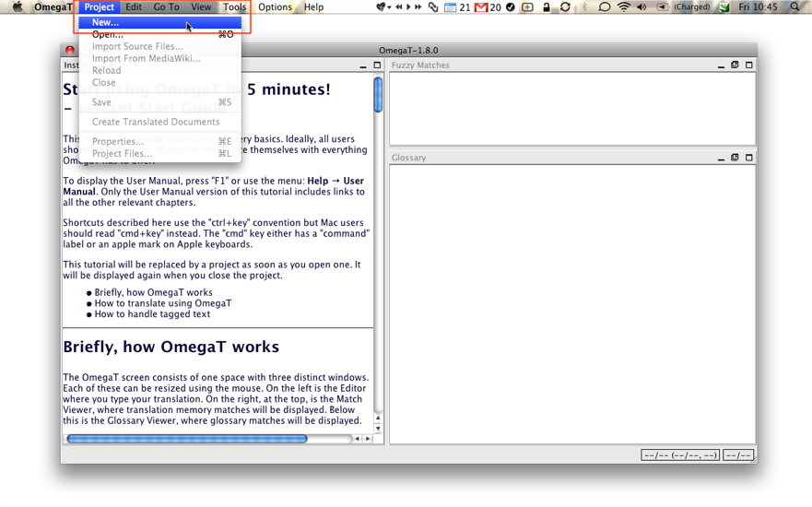Click the black checkmark circle icon
This screenshot has height=507, width=812.
pos(510,6)
